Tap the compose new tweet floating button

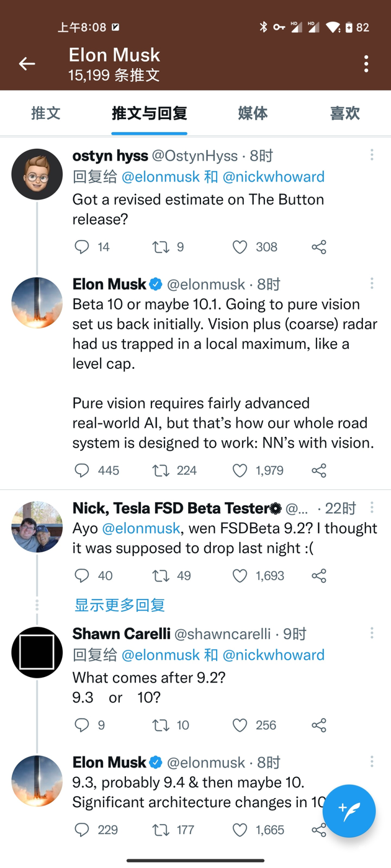tap(349, 811)
